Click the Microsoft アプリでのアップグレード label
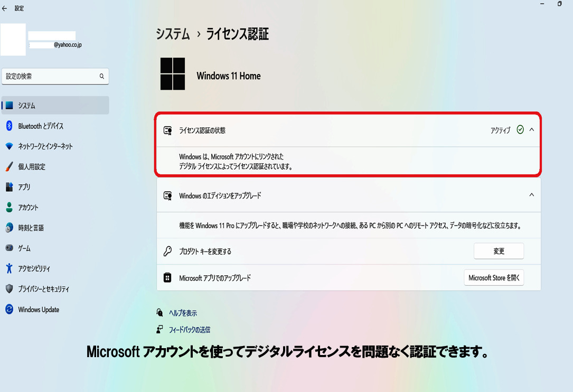The width and height of the screenshot is (573, 392). pyautogui.click(x=215, y=278)
